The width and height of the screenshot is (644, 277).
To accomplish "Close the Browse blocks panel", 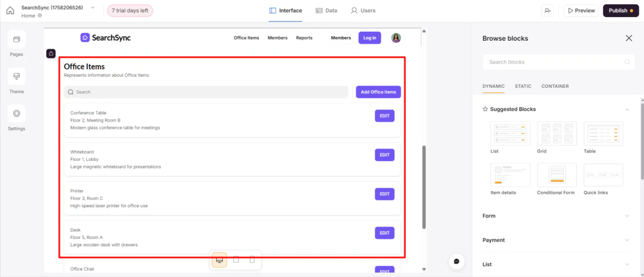I will tap(629, 38).
